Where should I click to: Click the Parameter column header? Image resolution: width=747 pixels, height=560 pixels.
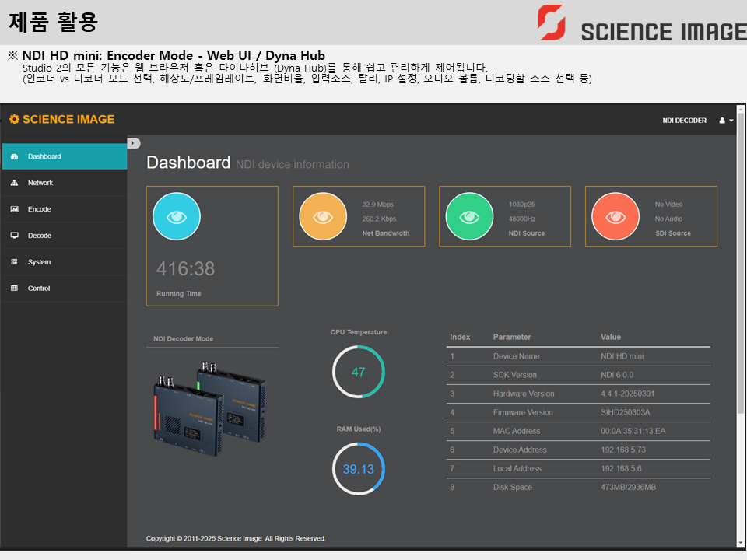pos(512,337)
